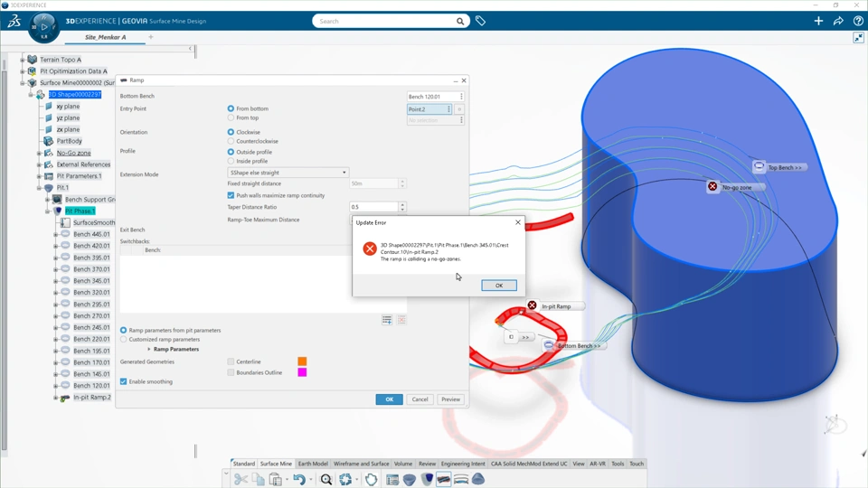Expand Bench 445.01 tree node
The image size is (868, 488).
pyautogui.click(x=55, y=235)
